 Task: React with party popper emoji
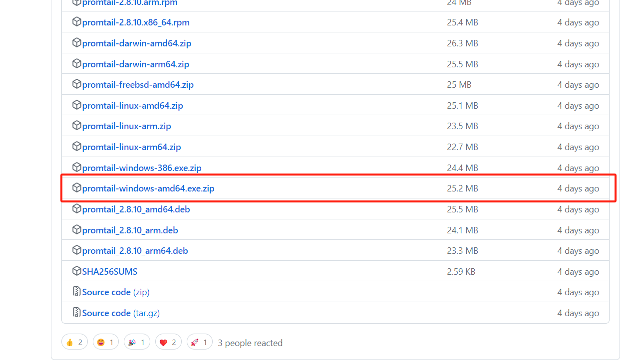tap(137, 342)
